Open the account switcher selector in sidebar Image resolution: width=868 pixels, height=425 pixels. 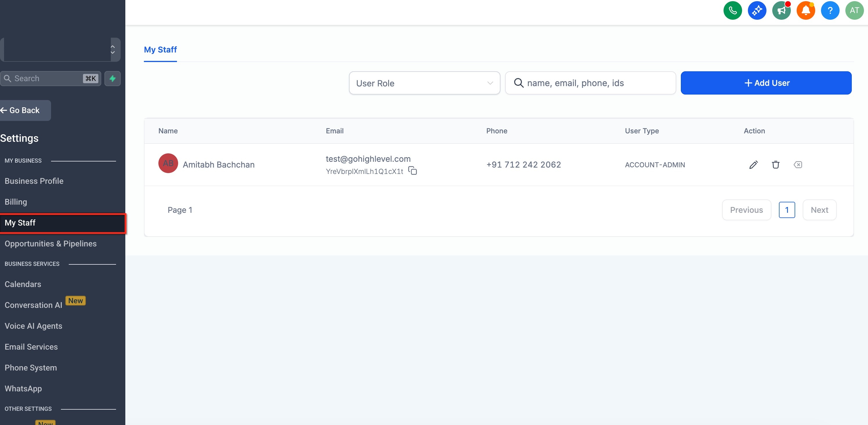point(60,50)
